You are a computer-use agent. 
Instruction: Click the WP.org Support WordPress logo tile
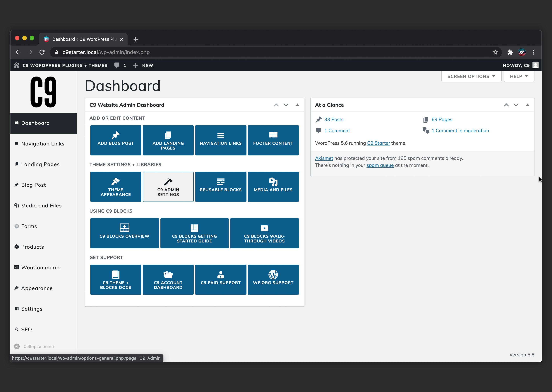pos(273,280)
